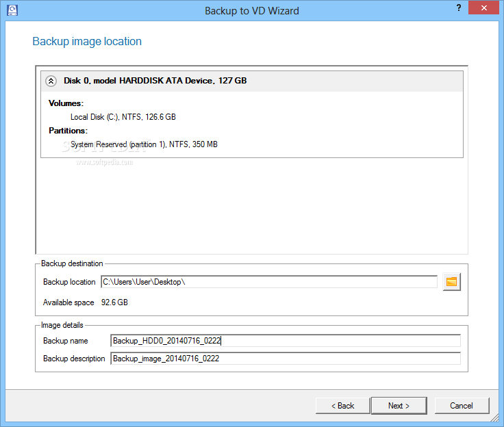Close the Backup to VD Wizard window

[483, 8]
